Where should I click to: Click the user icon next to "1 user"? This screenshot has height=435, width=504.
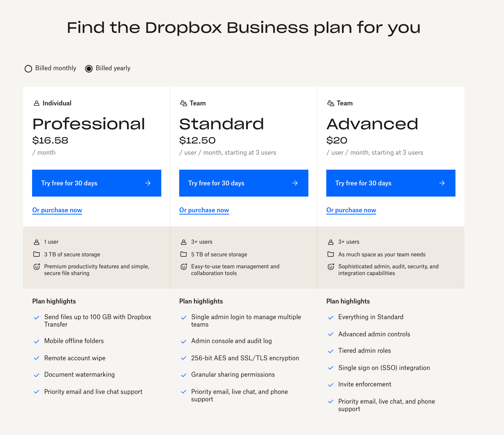37,242
